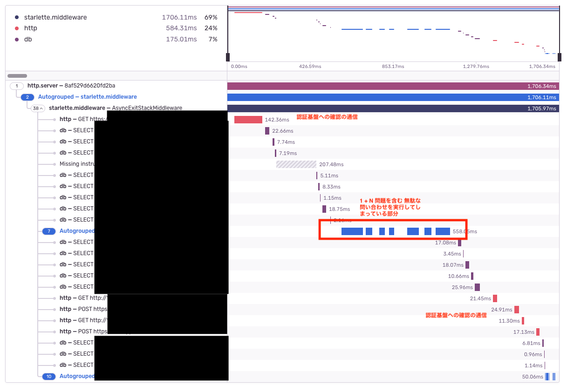Expand the Autogrouped group with 10 spans
Viewport: 567px width, 392px height.
pyautogui.click(x=49, y=376)
